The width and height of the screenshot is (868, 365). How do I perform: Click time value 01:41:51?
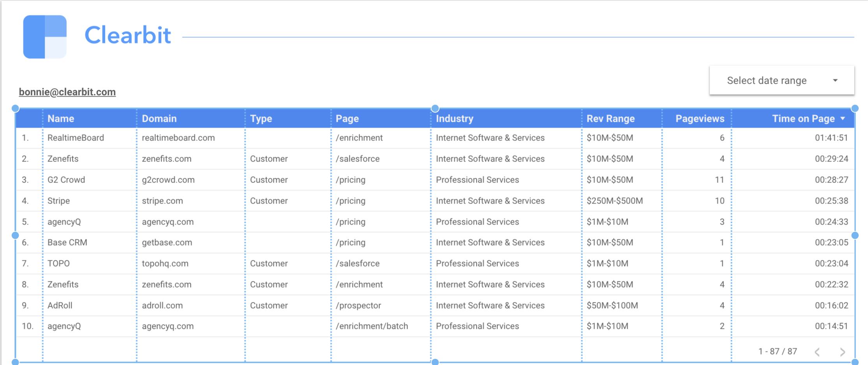pos(831,138)
